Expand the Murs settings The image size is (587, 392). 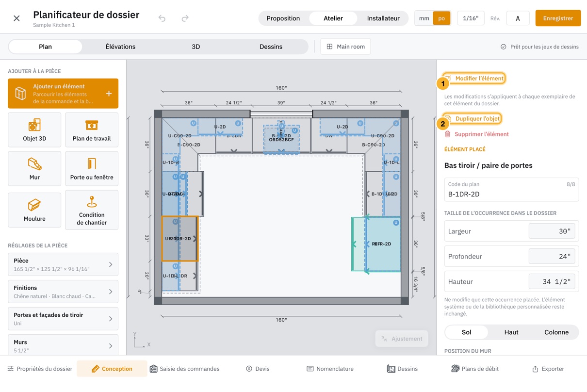pyautogui.click(x=63, y=345)
